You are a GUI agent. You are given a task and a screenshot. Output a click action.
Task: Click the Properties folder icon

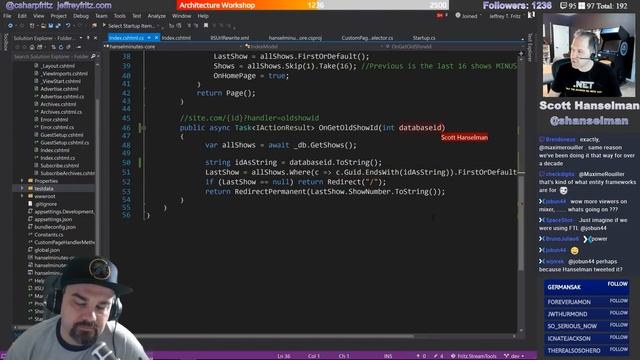coord(30,181)
